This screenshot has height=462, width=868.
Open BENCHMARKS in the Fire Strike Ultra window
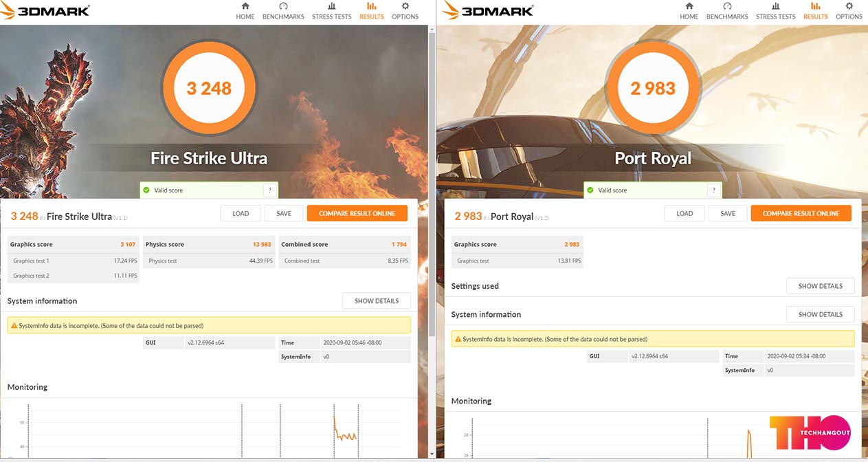pos(283,11)
